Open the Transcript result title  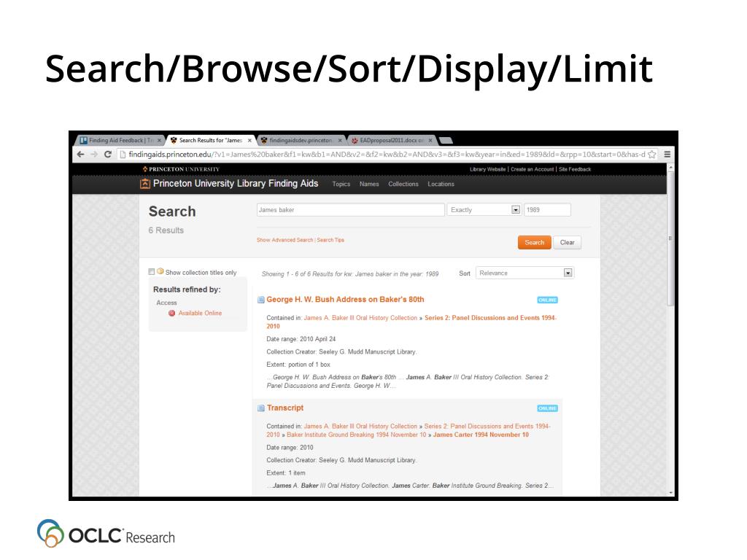click(285, 408)
